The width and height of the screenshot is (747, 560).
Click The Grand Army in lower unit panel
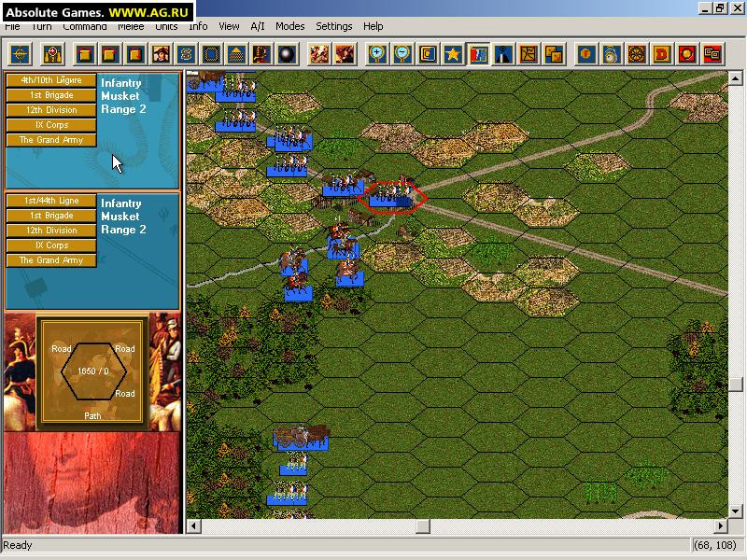point(51,260)
